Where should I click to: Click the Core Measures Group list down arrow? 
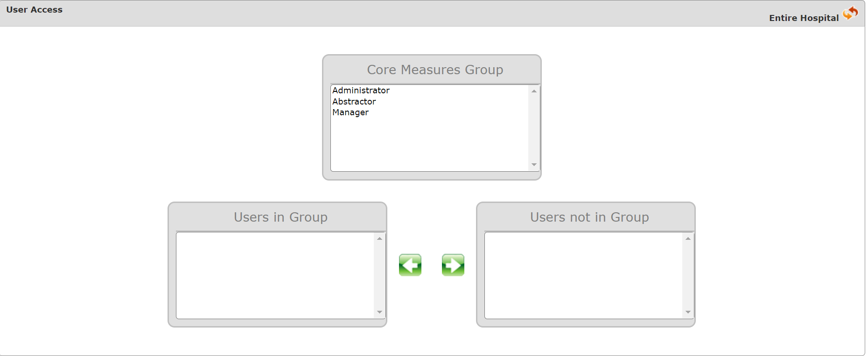point(534,165)
